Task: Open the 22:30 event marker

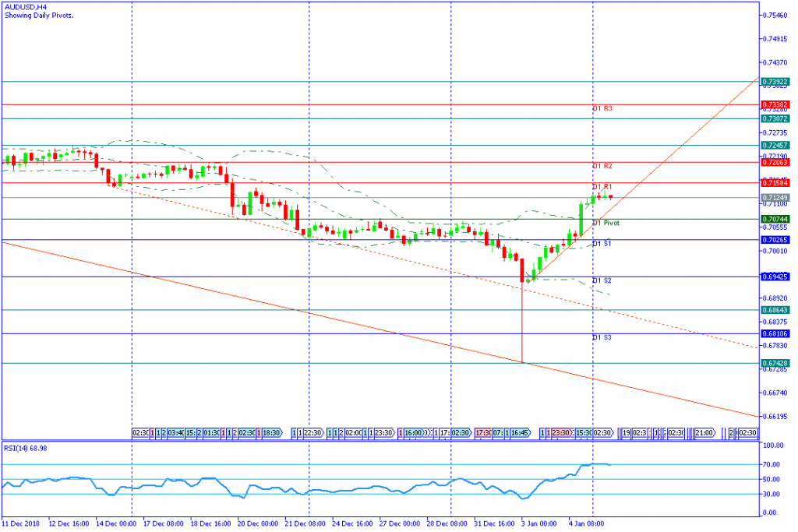Action: pos(313,433)
